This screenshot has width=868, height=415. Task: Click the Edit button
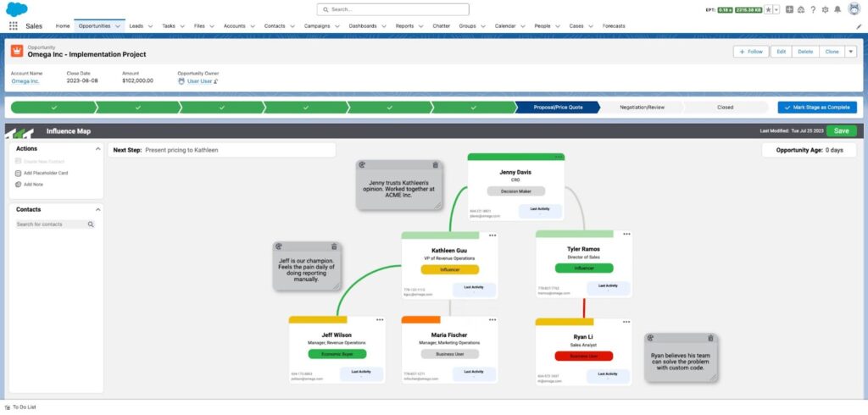[781, 52]
